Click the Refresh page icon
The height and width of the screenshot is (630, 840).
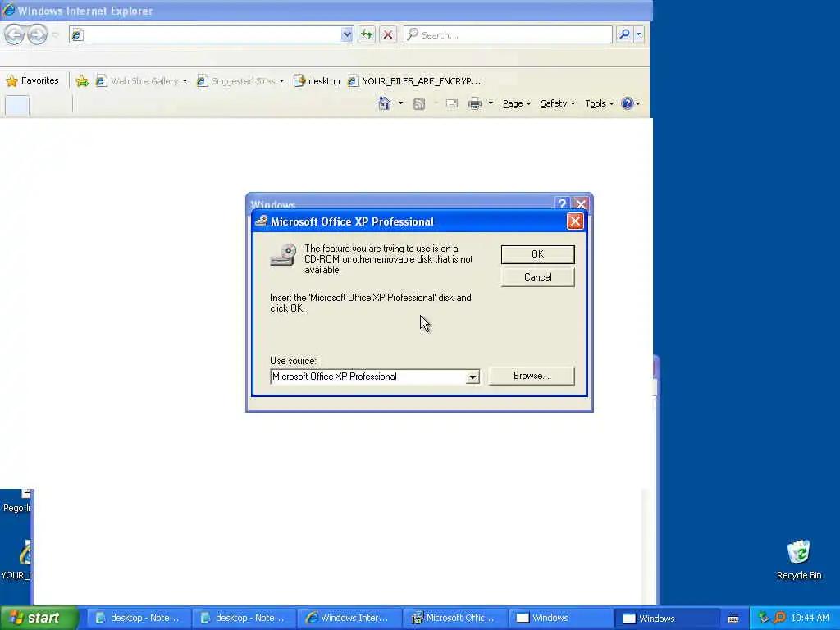click(367, 34)
